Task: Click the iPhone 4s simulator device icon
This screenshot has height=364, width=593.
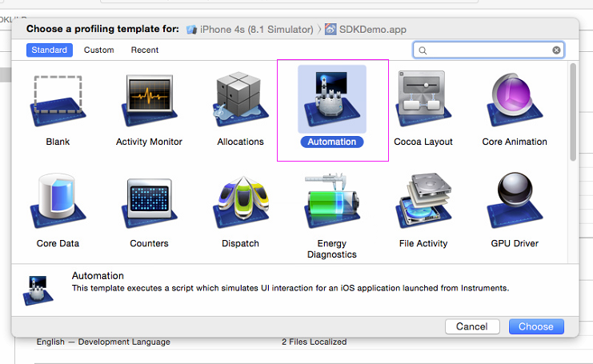Action: pyautogui.click(x=192, y=30)
